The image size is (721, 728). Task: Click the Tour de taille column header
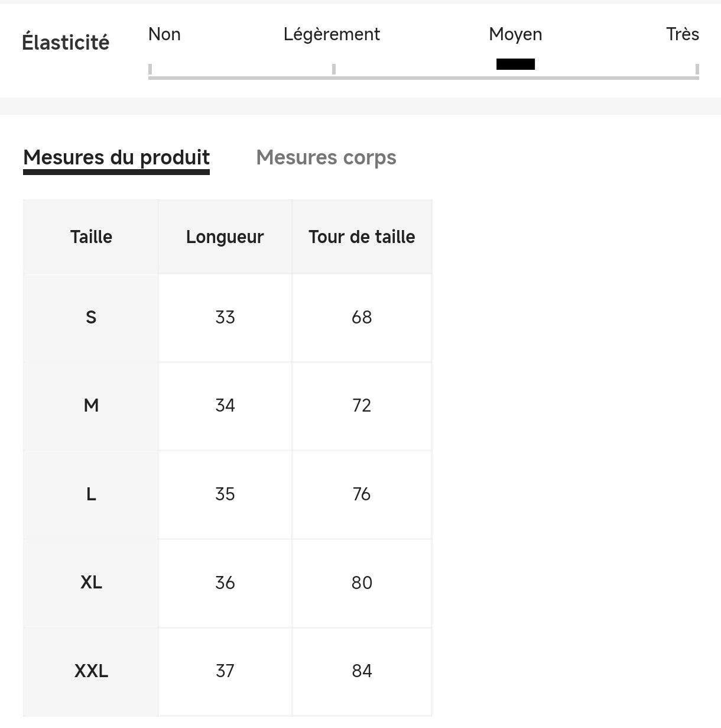[x=362, y=237]
